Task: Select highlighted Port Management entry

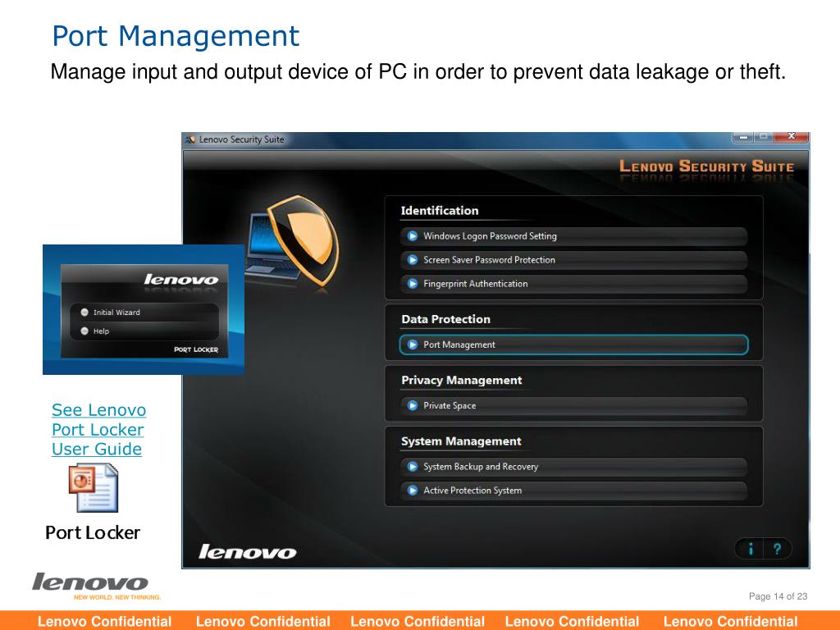Action: [573, 345]
